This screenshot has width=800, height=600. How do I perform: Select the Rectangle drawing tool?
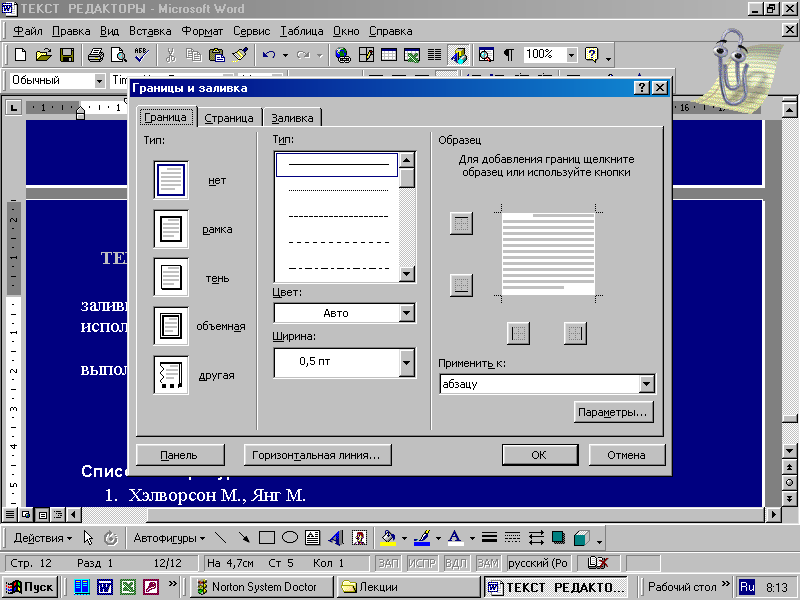tap(267, 538)
